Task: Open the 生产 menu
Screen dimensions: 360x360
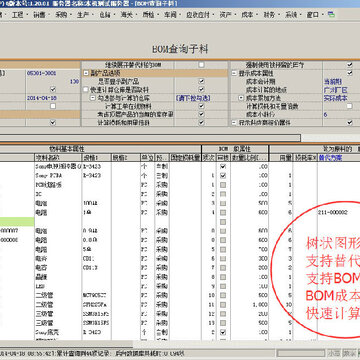Action: pyautogui.click(x=83, y=15)
